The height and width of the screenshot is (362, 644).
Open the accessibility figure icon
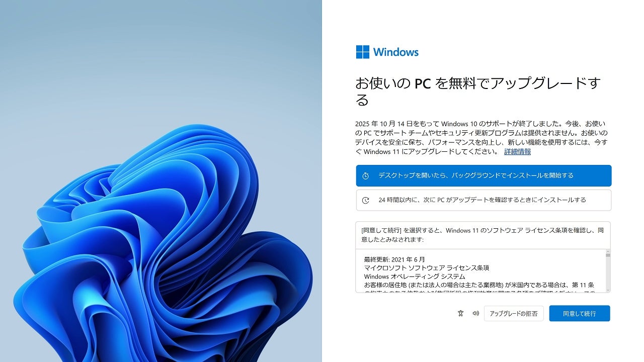pyautogui.click(x=460, y=313)
